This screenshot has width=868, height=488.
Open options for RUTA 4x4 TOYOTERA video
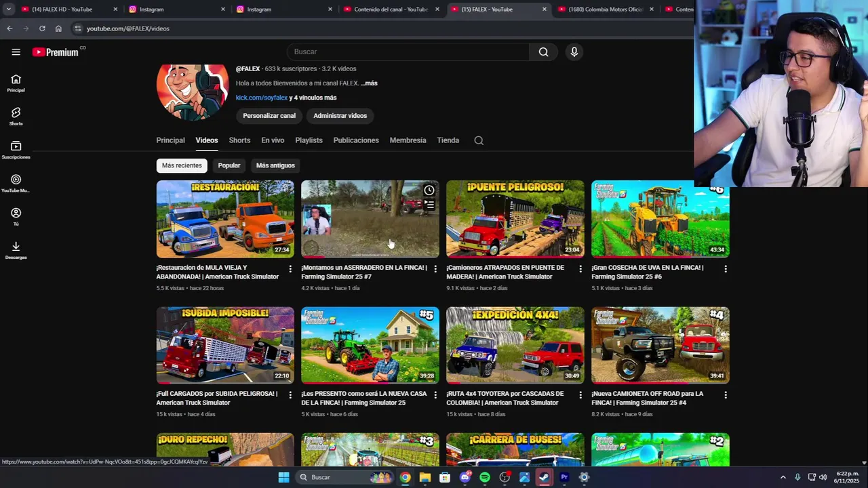(x=580, y=395)
